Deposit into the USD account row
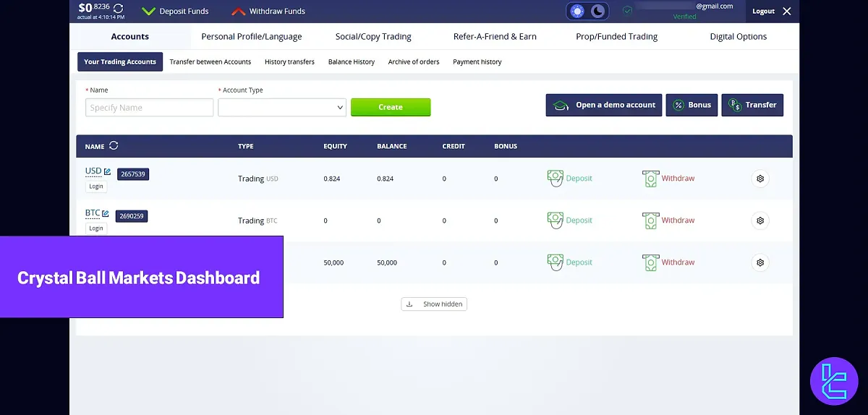The width and height of the screenshot is (868, 415). click(x=570, y=179)
